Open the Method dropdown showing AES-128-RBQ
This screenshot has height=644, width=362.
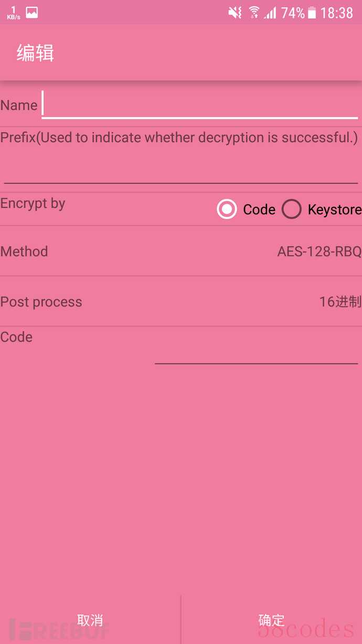point(320,251)
